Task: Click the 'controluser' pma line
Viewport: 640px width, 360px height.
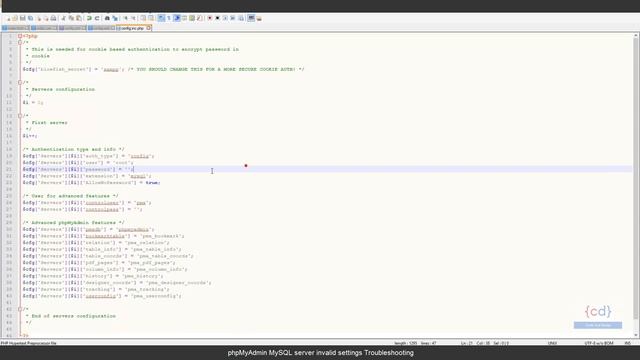Action: tap(87, 202)
